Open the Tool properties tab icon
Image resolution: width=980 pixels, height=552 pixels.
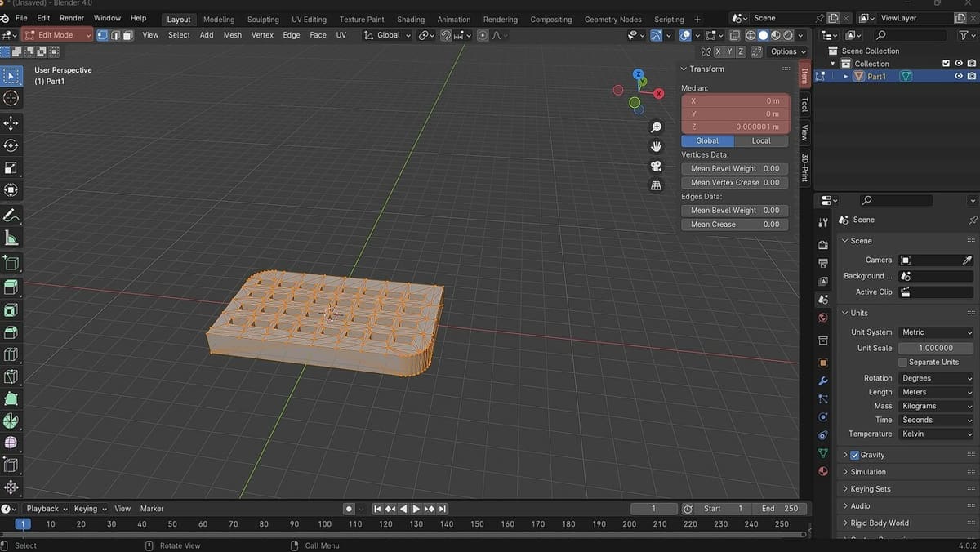pyautogui.click(x=823, y=223)
